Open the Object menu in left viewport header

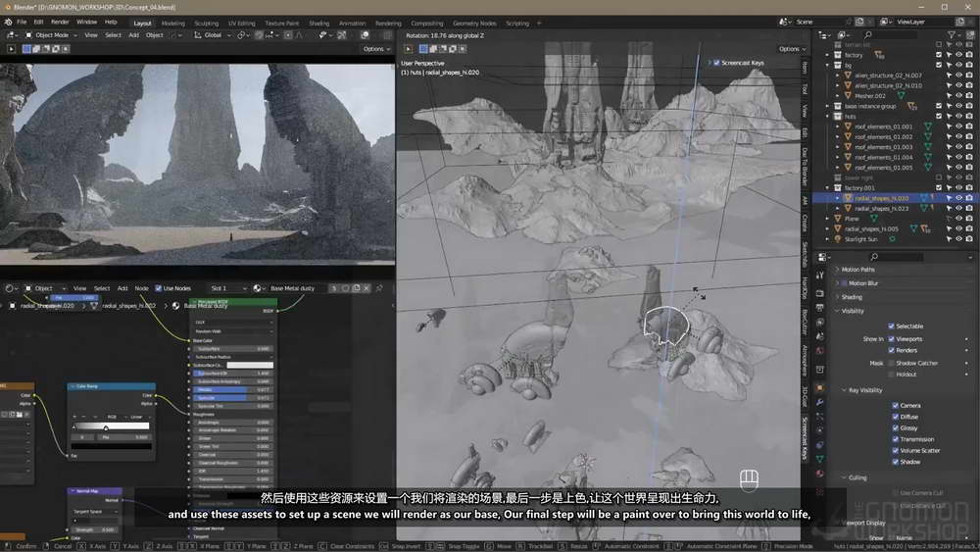[x=155, y=35]
